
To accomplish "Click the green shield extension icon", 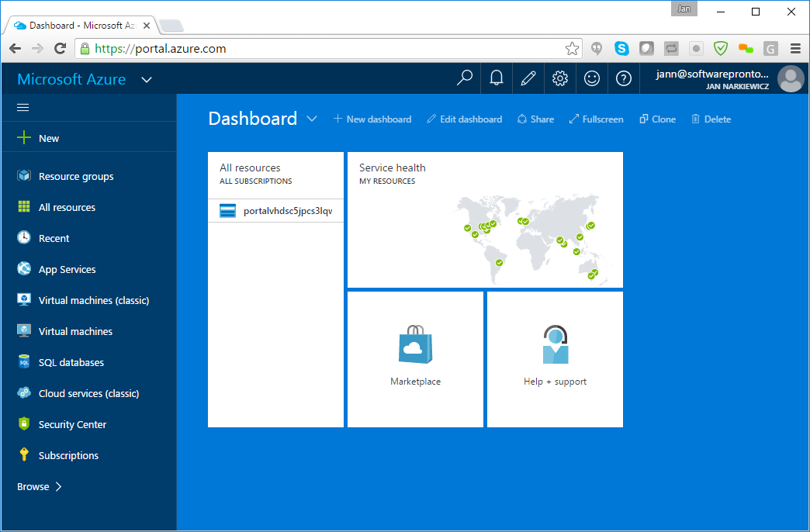I will coord(721,49).
